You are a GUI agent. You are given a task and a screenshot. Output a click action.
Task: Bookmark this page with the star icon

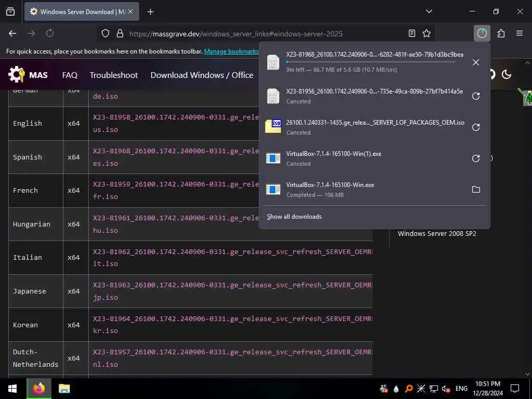click(x=427, y=33)
